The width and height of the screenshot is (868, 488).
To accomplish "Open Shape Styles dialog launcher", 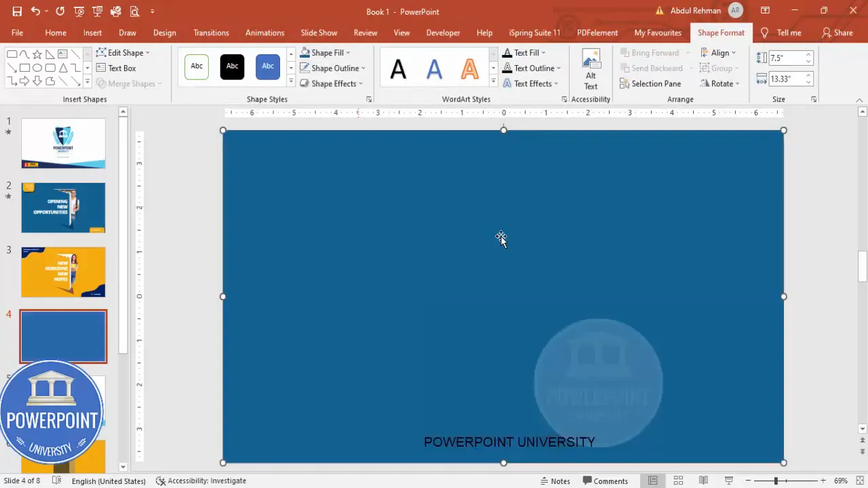I will pos(369,100).
